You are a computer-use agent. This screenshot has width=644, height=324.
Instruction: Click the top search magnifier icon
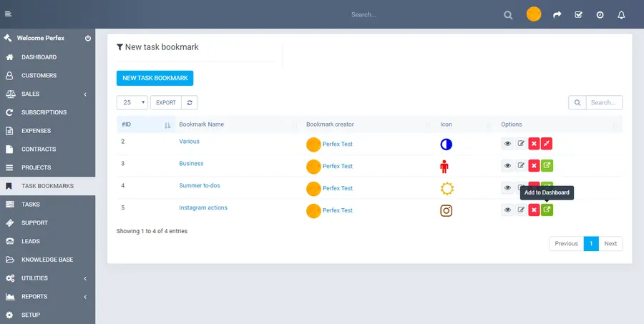[508, 15]
